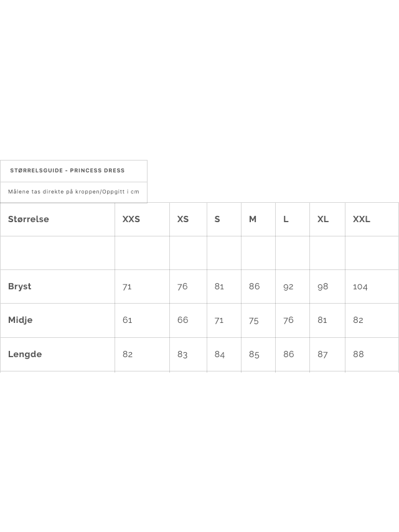Click the L size column header
Screen dimensions: 399x532
point(286,219)
